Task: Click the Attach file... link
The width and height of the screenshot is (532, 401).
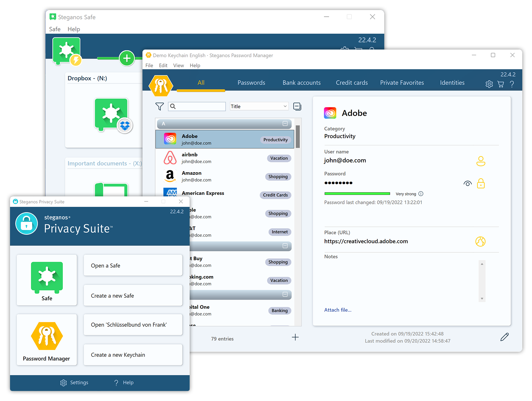Action: [338, 310]
